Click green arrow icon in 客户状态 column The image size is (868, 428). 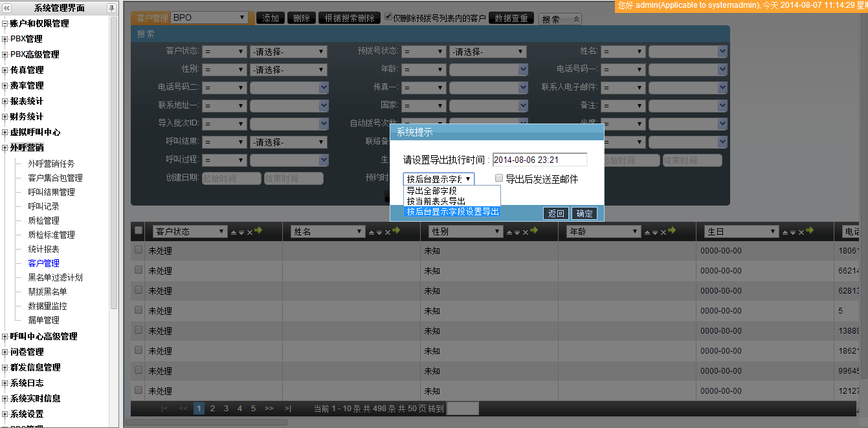[258, 231]
